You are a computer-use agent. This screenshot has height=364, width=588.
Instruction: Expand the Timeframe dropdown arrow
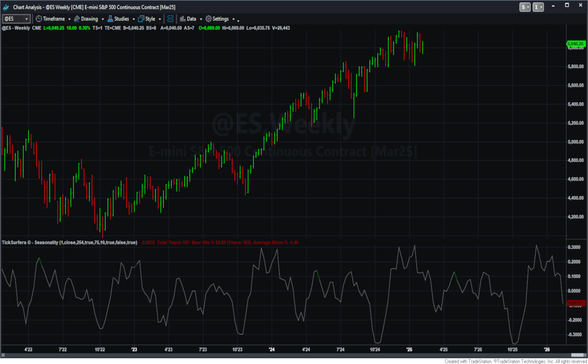pyautogui.click(x=69, y=19)
